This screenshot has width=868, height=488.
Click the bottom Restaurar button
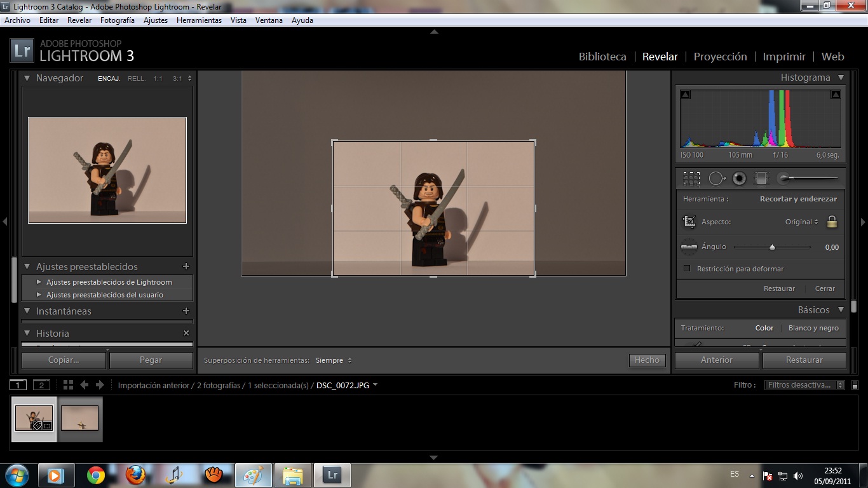(x=804, y=360)
